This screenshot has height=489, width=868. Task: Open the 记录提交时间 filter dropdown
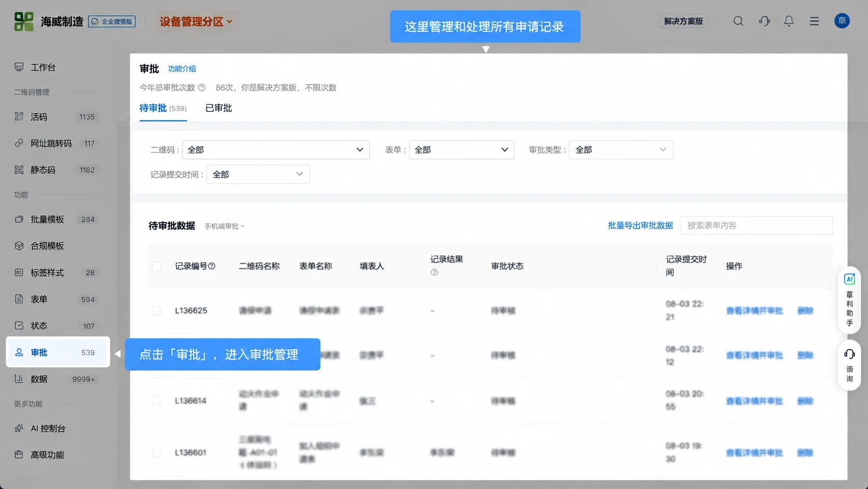(258, 174)
